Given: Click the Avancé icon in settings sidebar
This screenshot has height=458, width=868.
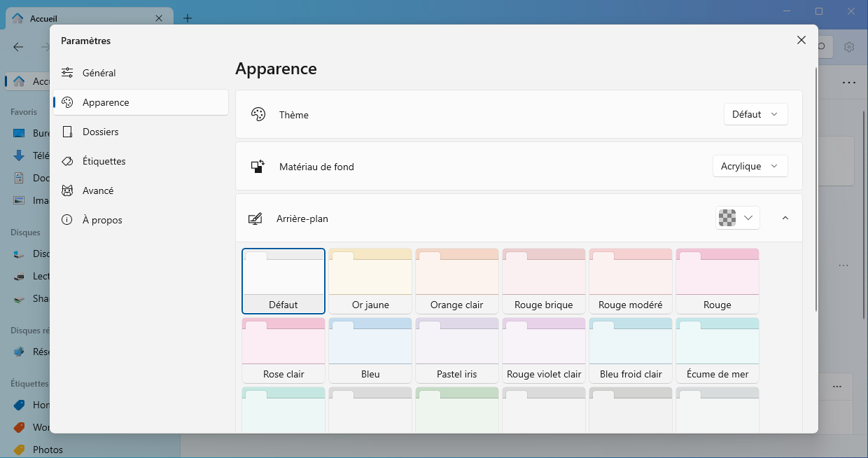Looking at the screenshot, I should 67,190.
